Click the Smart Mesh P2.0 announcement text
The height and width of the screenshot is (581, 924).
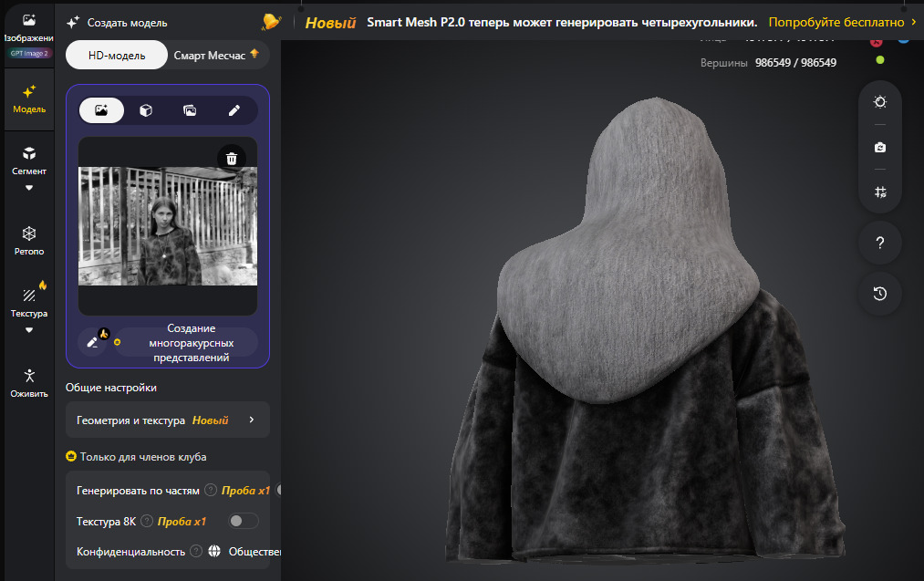click(x=562, y=22)
